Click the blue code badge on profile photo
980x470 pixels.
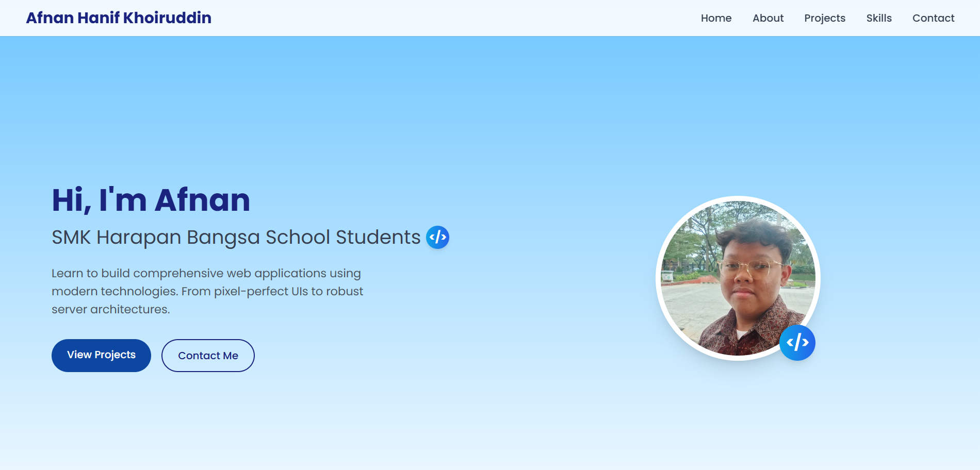797,342
